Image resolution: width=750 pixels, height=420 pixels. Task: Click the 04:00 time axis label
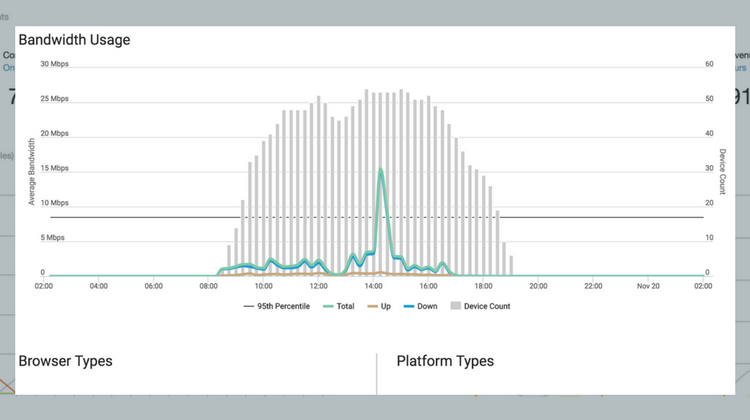(x=99, y=286)
